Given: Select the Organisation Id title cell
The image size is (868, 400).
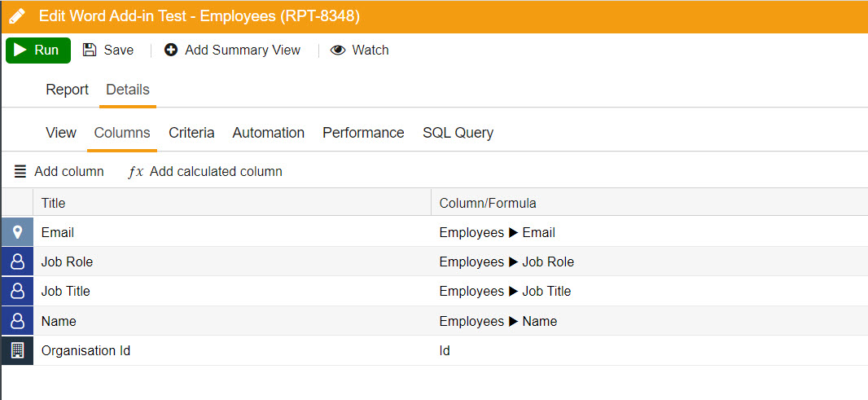Looking at the screenshot, I should [232, 350].
